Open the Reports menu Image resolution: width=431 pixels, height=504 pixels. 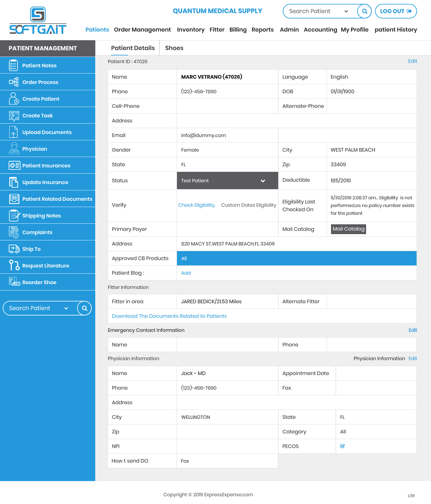263,29
